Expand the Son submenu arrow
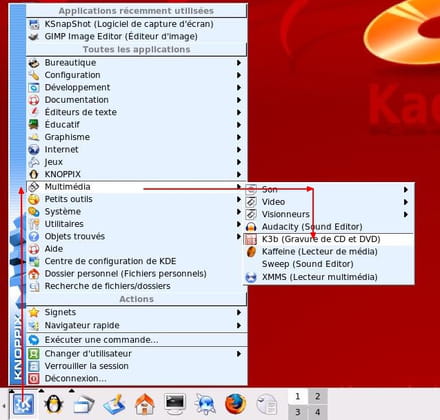Image resolution: width=440 pixels, height=420 pixels. pos(406,190)
